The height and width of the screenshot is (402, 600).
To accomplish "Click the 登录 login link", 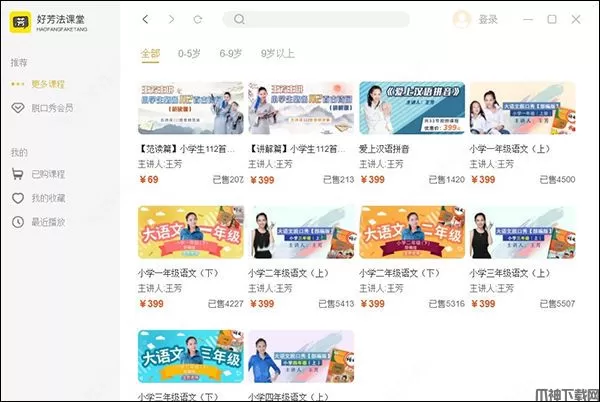I will tap(488, 20).
